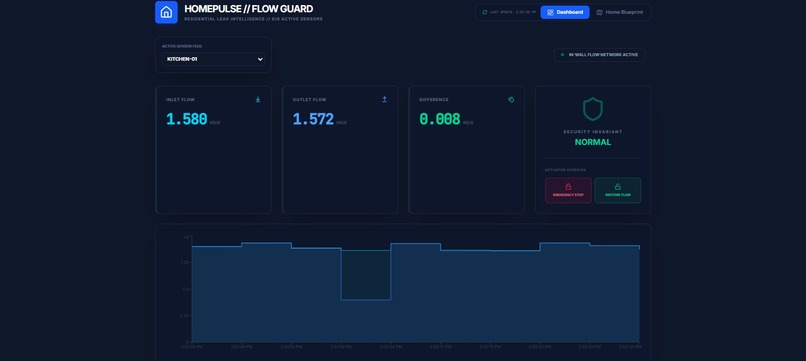The image size is (806, 361).
Task: Select the 1.580 inlet flow value
Action: tap(187, 119)
